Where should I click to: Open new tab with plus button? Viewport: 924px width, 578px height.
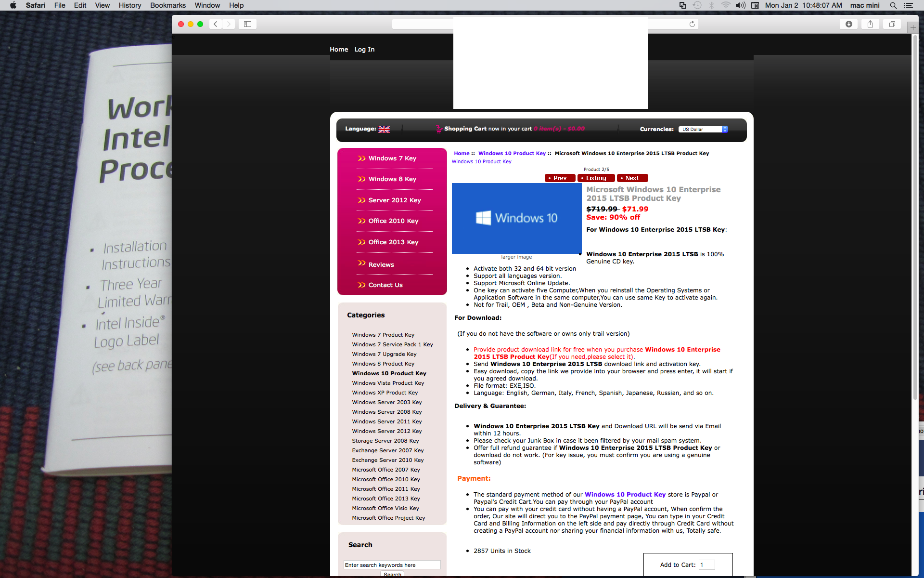click(x=913, y=28)
